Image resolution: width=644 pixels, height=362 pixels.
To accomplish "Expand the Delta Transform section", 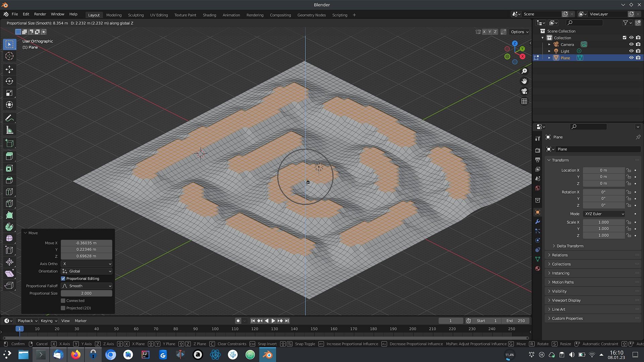I will (x=570, y=246).
